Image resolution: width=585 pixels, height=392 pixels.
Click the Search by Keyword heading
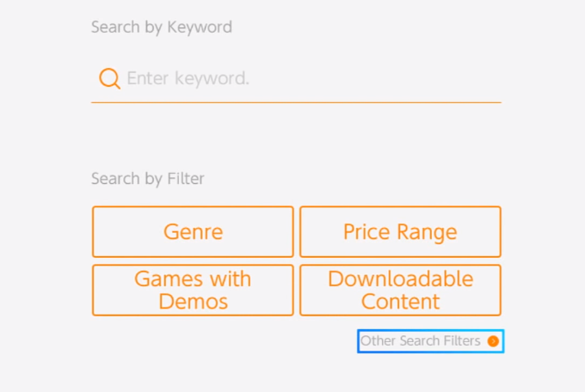(162, 27)
